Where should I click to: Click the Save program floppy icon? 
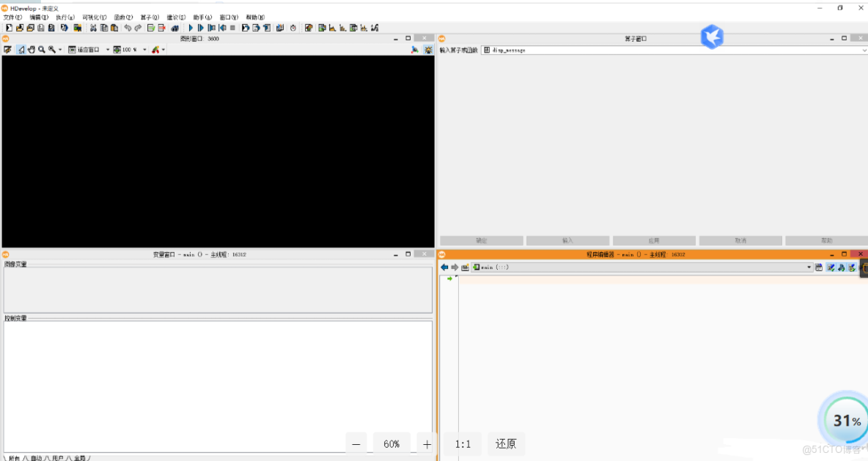click(x=40, y=28)
